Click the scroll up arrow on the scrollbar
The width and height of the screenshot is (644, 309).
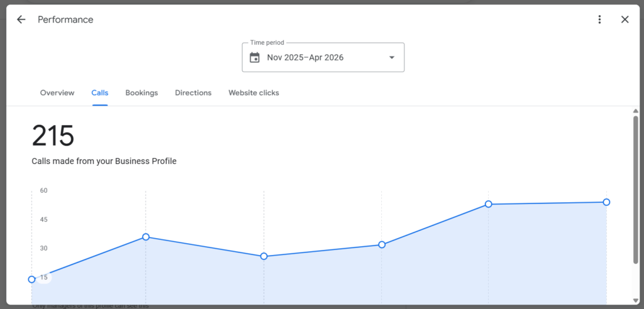[x=635, y=111]
